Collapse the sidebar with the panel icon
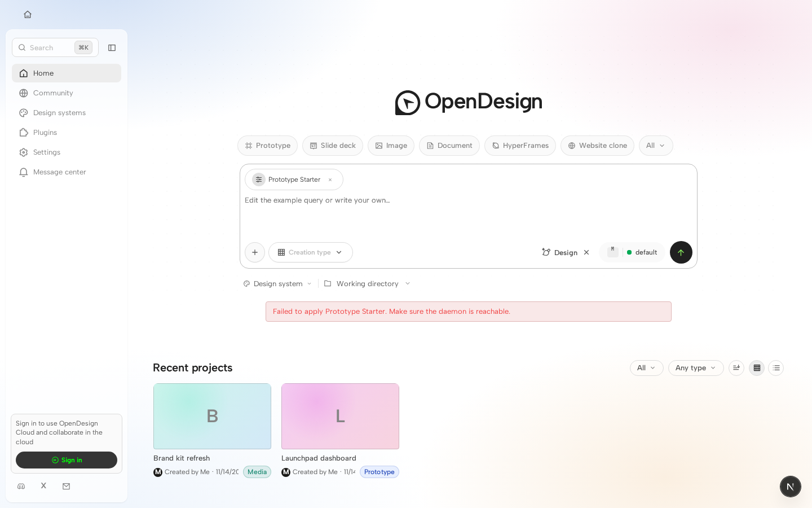812x508 pixels. point(112,48)
